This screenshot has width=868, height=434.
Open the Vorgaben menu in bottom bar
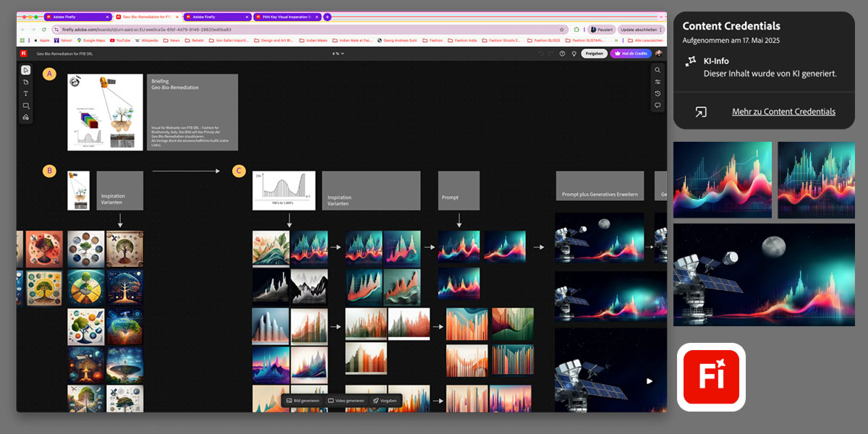pos(385,401)
